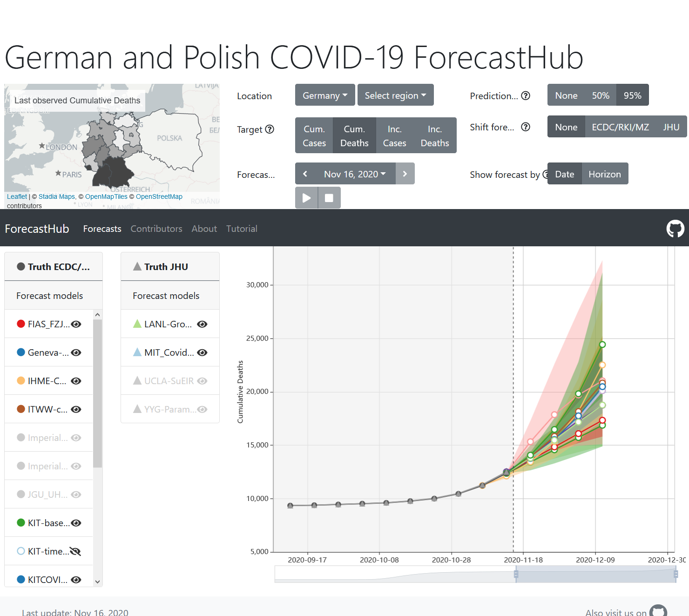
Task: Show the KIT-time model via crossed eye
Action: tap(75, 551)
